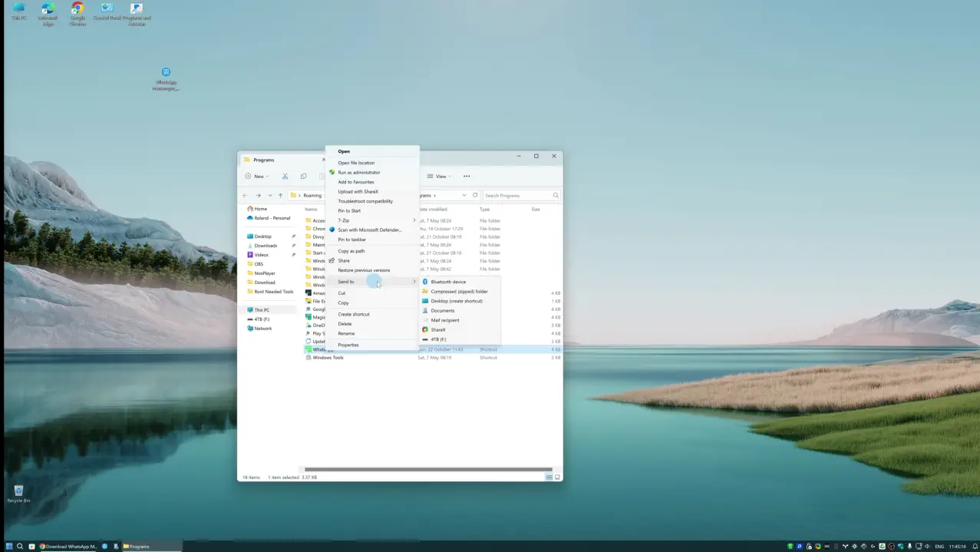
Task: Click the Cut scissors icon in the toolbar
Action: (285, 177)
